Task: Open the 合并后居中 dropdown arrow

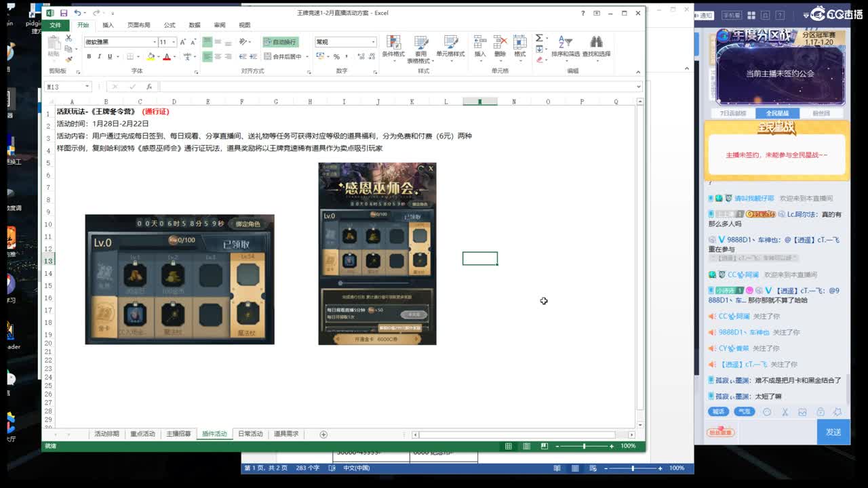Action: pyautogui.click(x=308, y=57)
